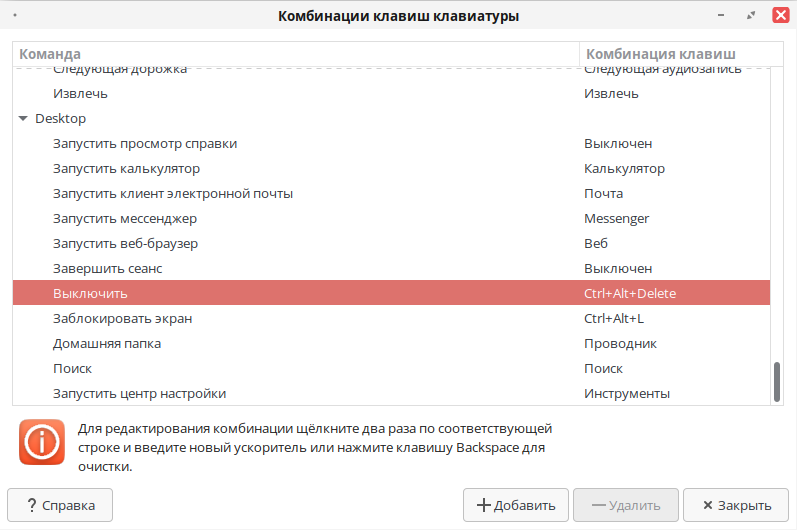Screen dimensions: 797x530
Task: Sort by the Команда column header
Action: pyautogui.click(x=295, y=53)
